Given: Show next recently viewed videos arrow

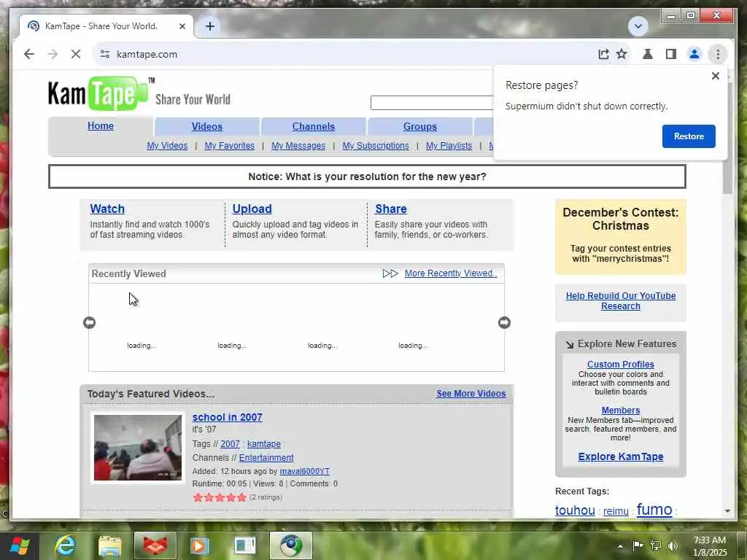Looking at the screenshot, I should (x=504, y=323).
